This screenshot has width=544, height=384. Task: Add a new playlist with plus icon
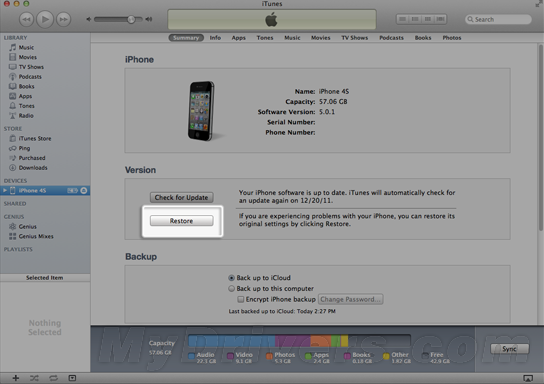click(x=16, y=378)
